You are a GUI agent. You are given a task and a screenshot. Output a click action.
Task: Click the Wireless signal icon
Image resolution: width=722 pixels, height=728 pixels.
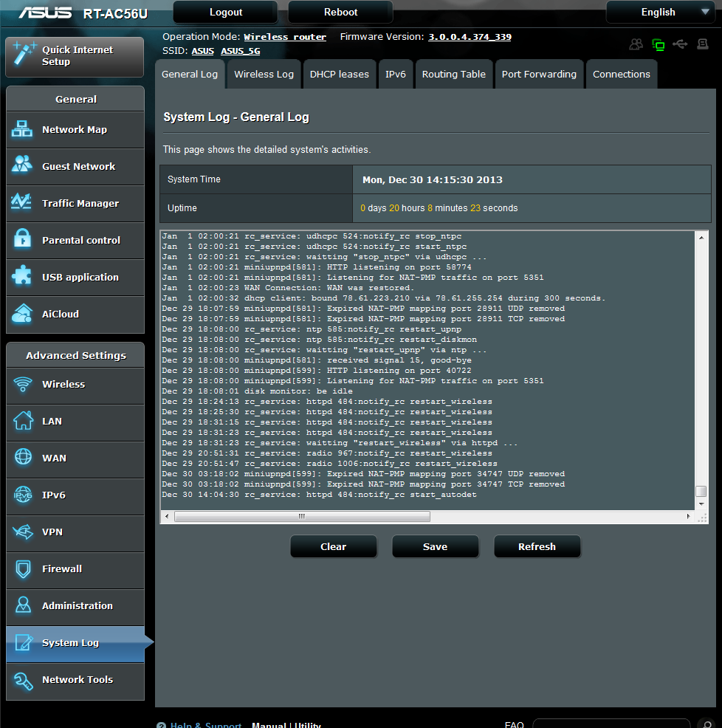pos(23,384)
